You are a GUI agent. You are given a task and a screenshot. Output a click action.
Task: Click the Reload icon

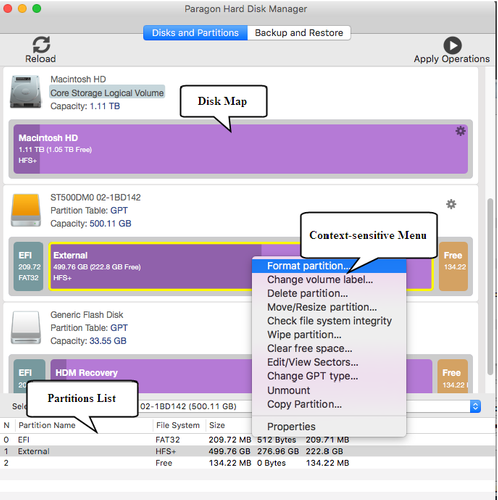[x=41, y=45]
